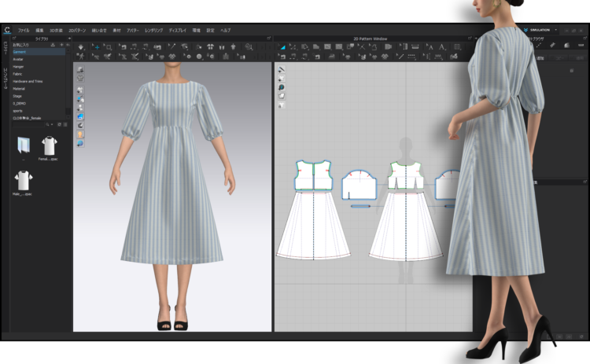This screenshot has height=364, width=590.
Task: Click the avatar head display icon in 3D view
Action: [x=80, y=135]
